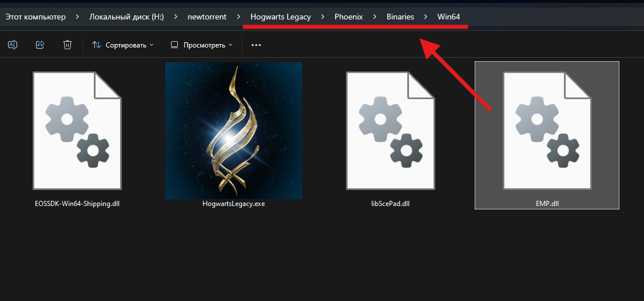Select the libScePad.dll file icon

pos(391,131)
